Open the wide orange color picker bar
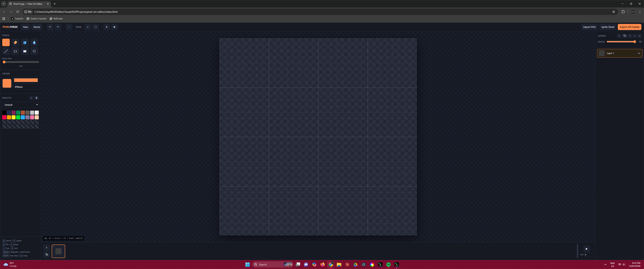 pos(26,80)
